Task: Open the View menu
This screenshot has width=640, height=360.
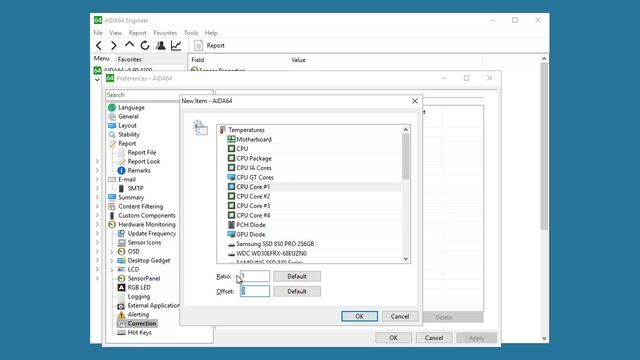Action: pyautogui.click(x=116, y=33)
